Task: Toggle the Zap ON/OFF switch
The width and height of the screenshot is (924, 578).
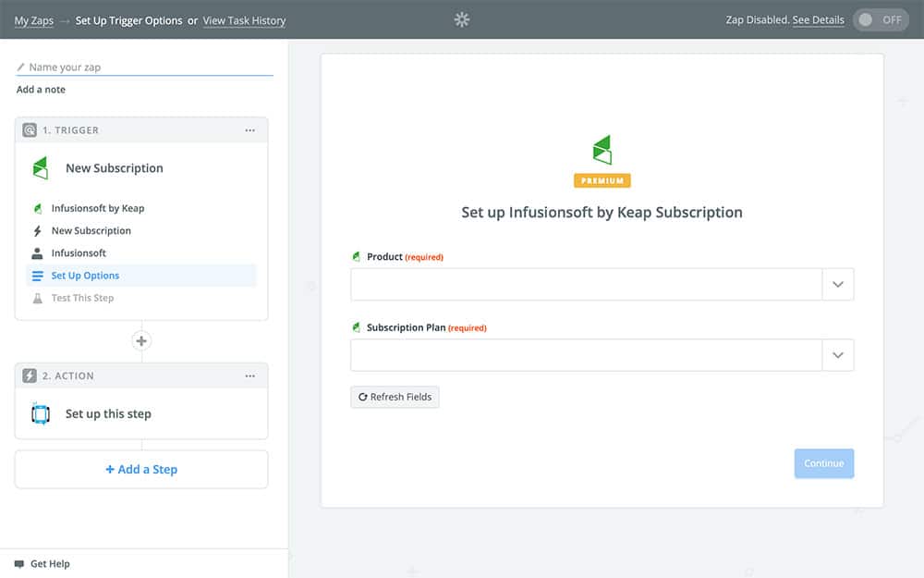Action: (881, 20)
